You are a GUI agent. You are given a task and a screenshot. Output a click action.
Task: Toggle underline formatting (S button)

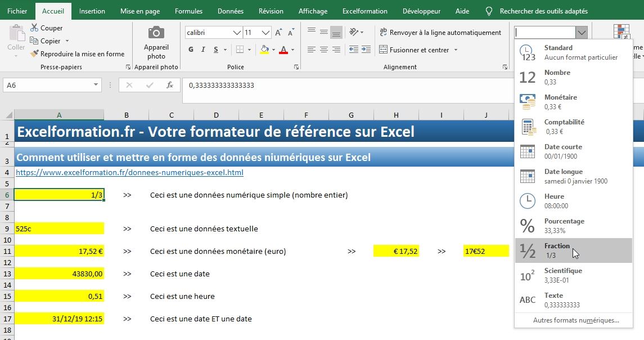coord(217,50)
